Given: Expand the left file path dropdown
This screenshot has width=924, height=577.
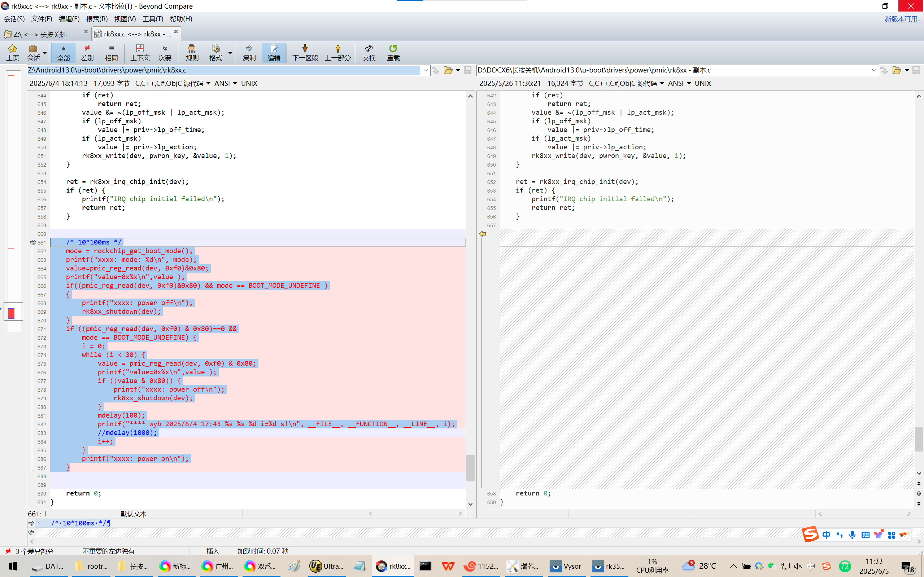Looking at the screenshot, I should pyautogui.click(x=425, y=70).
